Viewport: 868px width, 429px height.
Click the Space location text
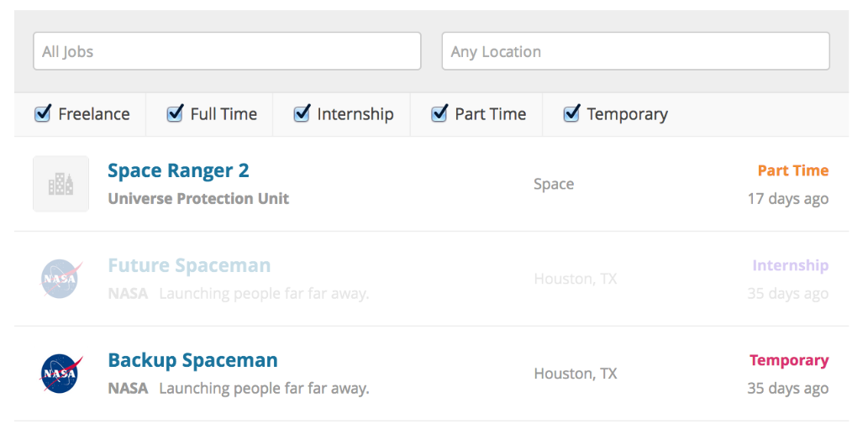point(554,184)
